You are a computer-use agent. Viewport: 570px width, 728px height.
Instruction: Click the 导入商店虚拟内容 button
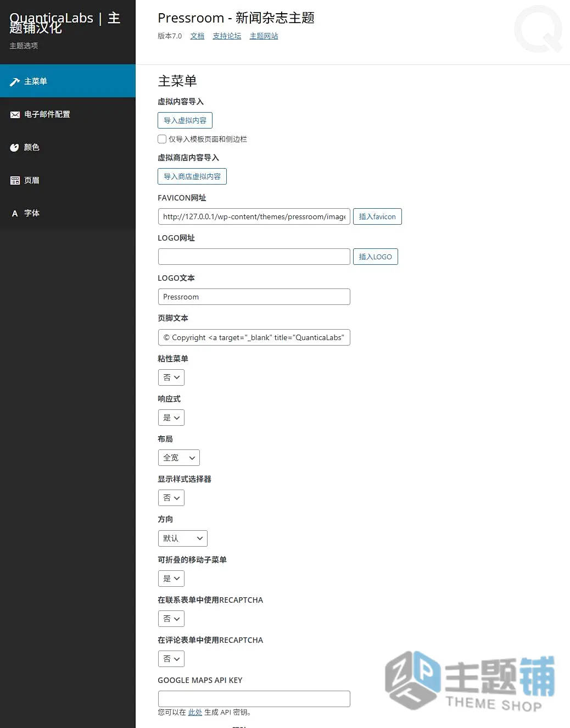(x=192, y=176)
